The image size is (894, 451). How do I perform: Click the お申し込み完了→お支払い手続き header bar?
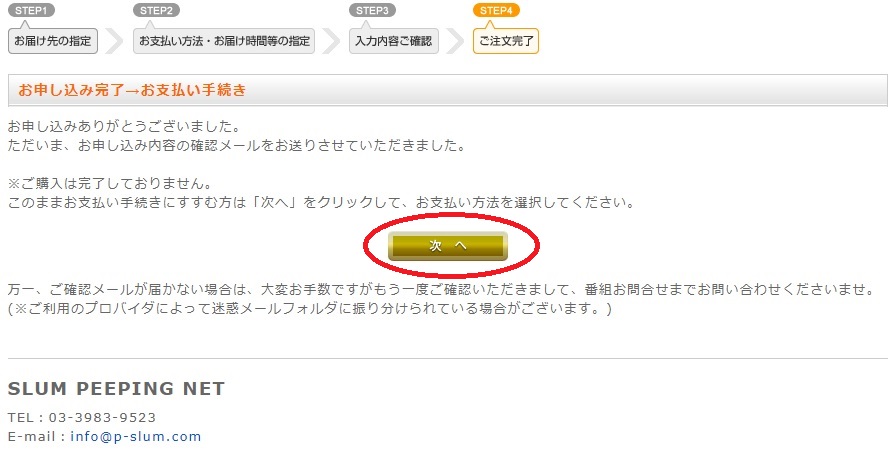[x=448, y=90]
